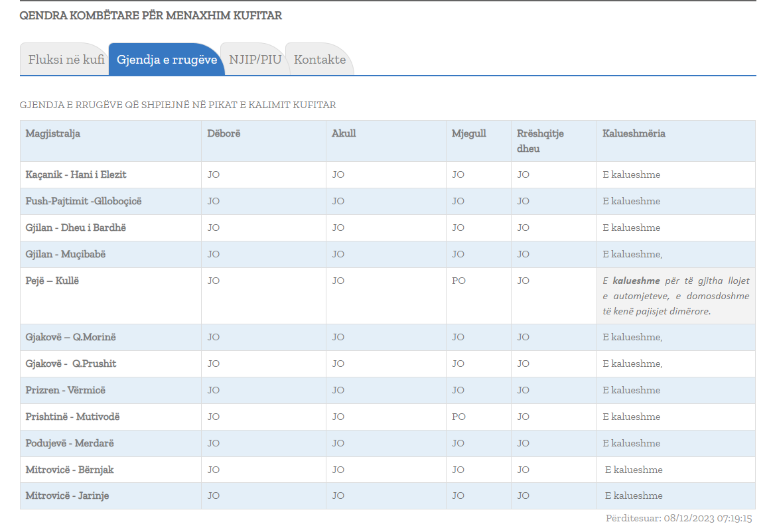Select the Gjendja e rrugëve tab
Viewport: 769px width, 532px height.
tap(167, 60)
